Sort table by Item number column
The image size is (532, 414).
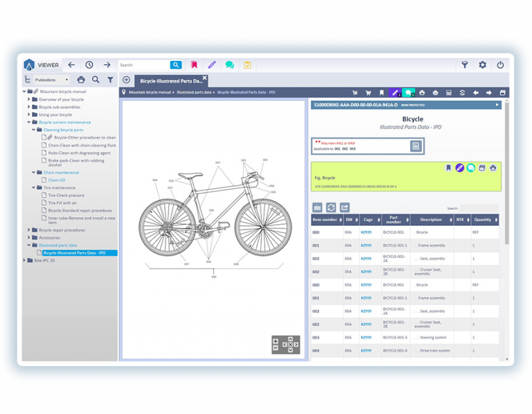click(327, 220)
